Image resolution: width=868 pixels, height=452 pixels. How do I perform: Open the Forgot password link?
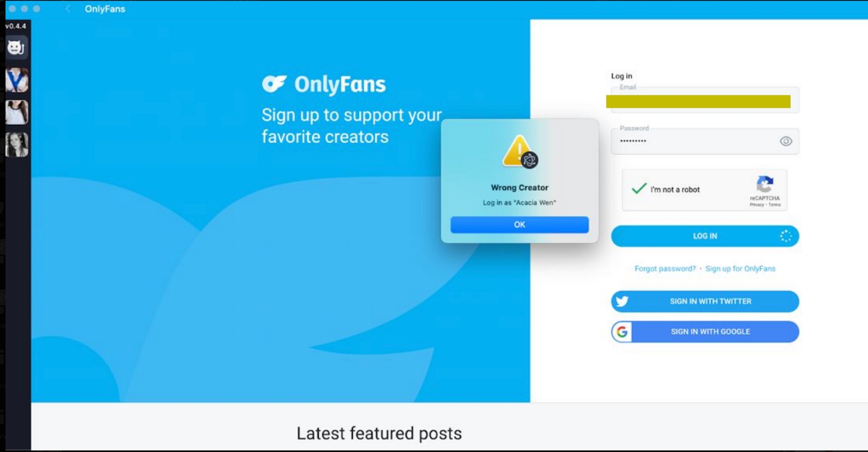click(665, 268)
